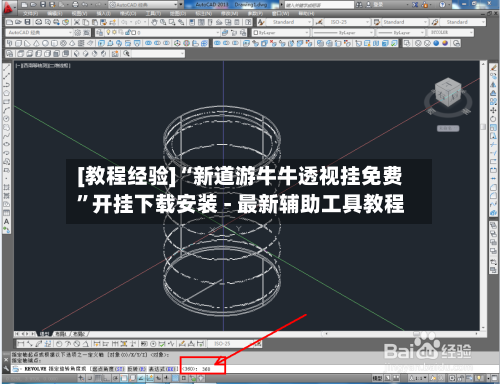The width and height of the screenshot is (500, 384).
Task: Open the 工具(T) menu
Action: pyautogui.click(x=153, y=14)
